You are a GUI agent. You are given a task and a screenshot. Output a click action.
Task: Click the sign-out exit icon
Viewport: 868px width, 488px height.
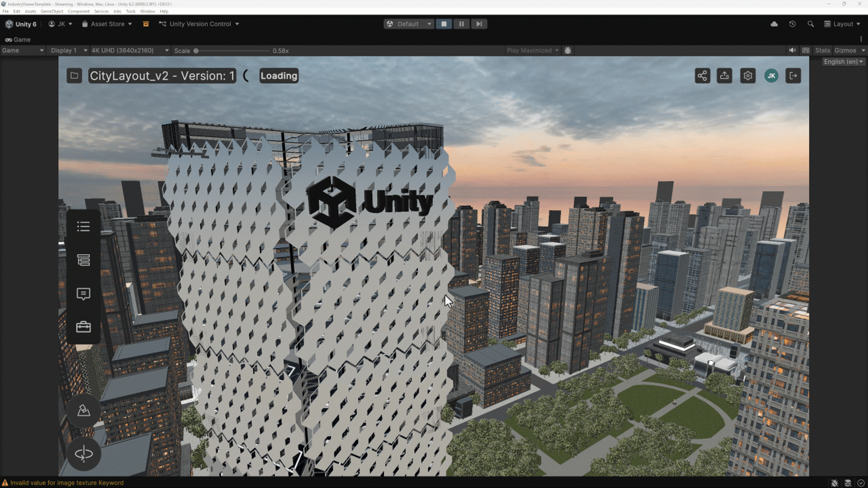point(793,76)
